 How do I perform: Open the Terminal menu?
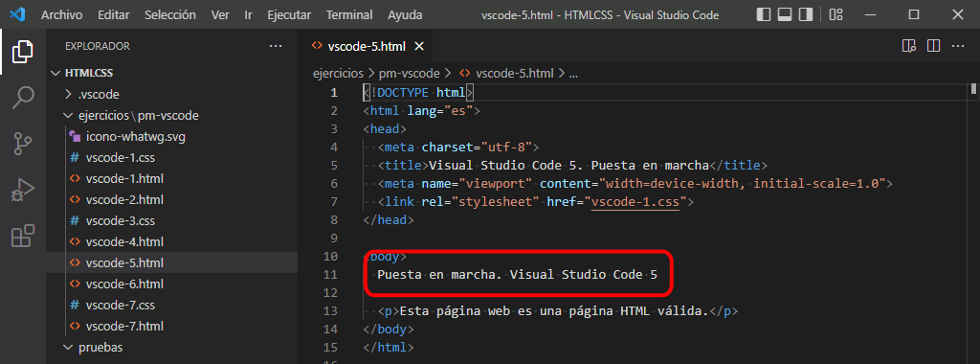[x=349, y=14]
